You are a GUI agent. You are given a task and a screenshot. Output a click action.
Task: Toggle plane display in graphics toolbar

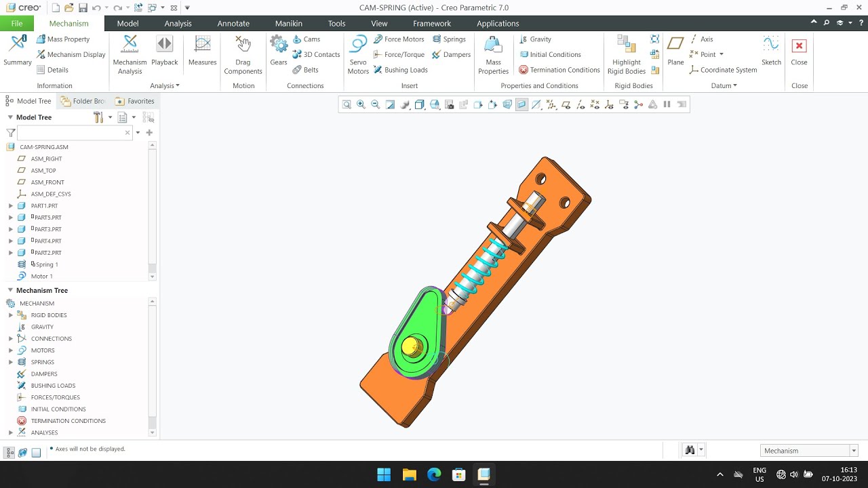click(x=566, y=104)
